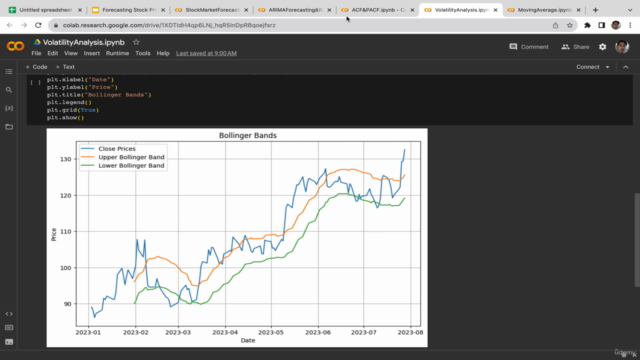Switch to the ACF&PACF.ipynb tab

pos(378,10)
